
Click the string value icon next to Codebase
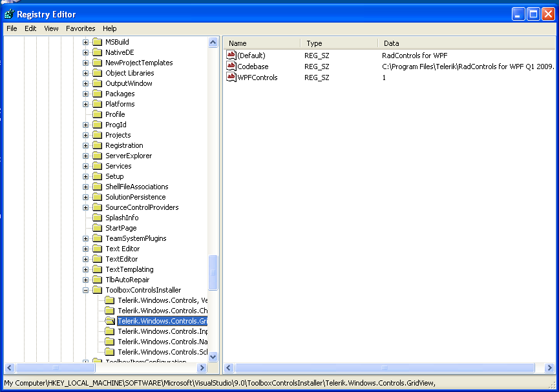coord(231,67)
